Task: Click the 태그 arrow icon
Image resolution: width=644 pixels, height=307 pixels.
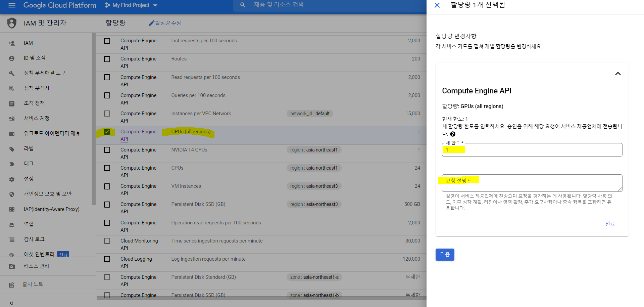Action: click(12, 164)
